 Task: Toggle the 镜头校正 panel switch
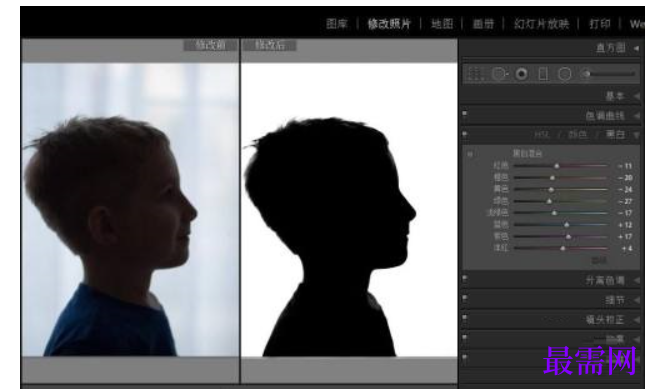(465, 318)
